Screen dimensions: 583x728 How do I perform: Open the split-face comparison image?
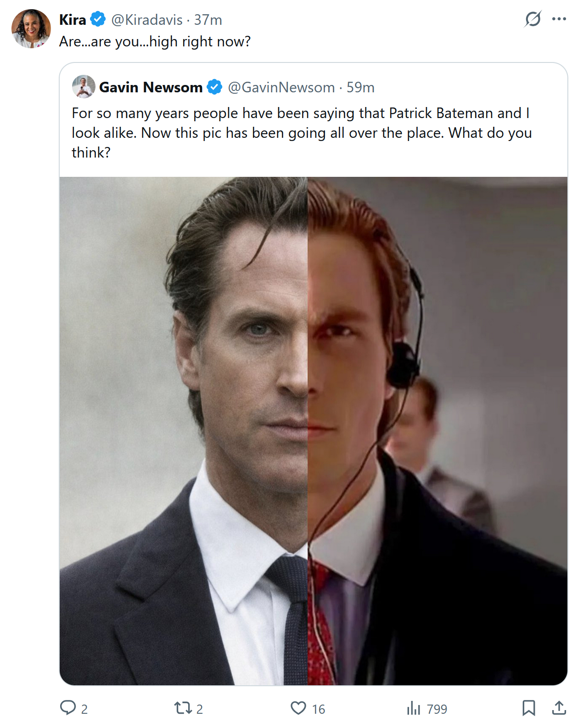click(313, 431)
